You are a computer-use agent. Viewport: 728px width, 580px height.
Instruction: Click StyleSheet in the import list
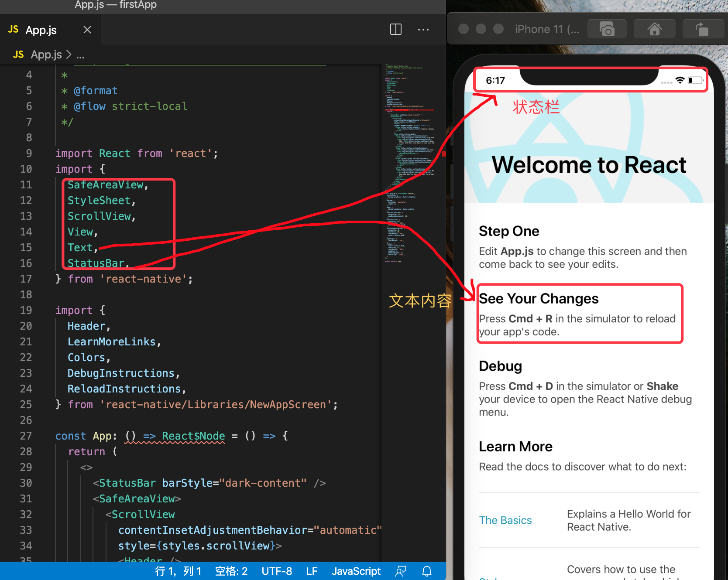[99, 200]
